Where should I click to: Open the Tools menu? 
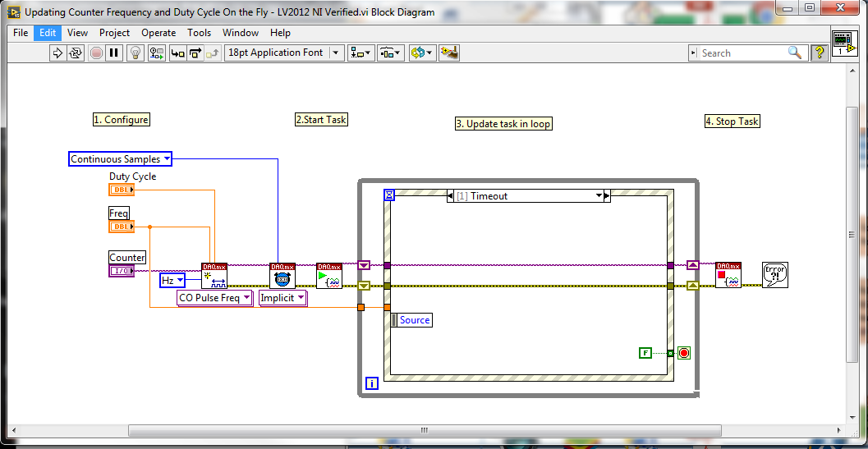click(x=200, y=33)
